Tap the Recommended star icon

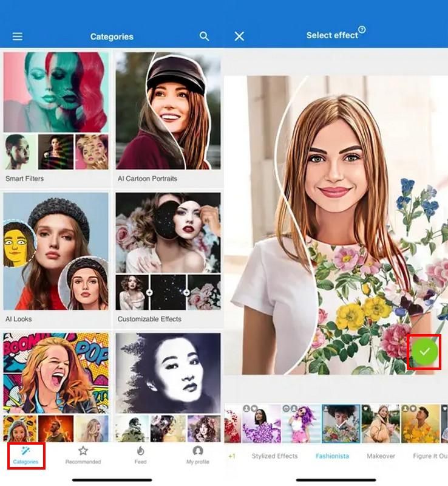coord(83,451)
